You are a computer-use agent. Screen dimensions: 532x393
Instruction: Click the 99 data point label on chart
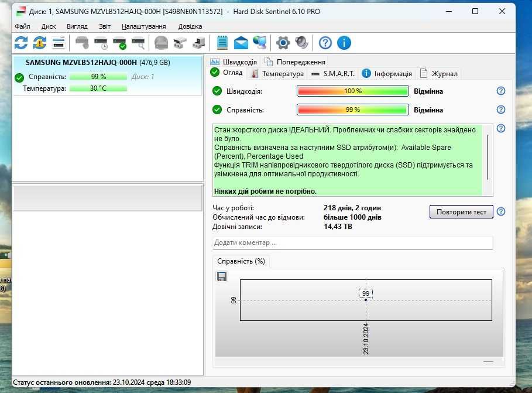click(x=366, y=293)
